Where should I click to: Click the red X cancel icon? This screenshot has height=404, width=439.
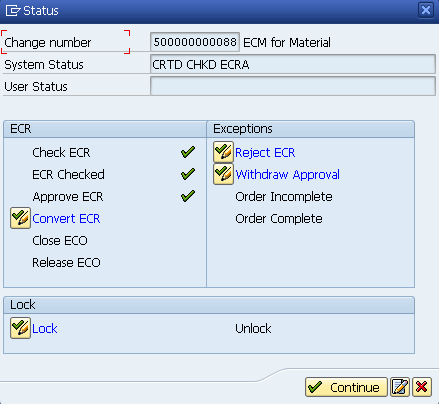pyautogui.click(x=422, y=387)
